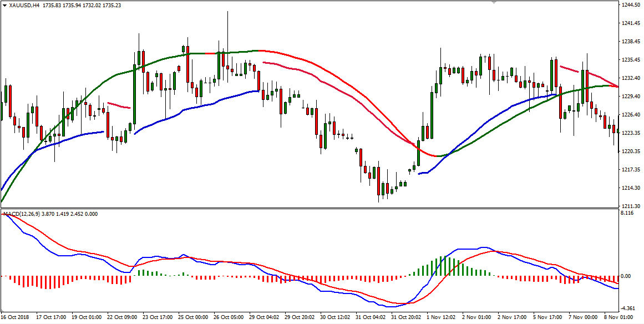Click the 8.116 MACD scale value
This screenshot has width=644, height=324.
click(626, 212)
